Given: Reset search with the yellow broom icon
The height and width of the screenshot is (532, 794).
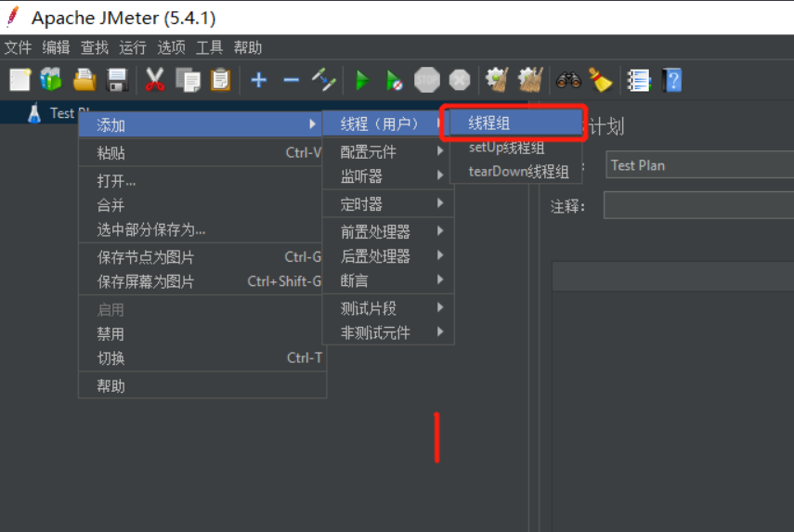Looking at the screenshot, I should pyautogui.click(x=601, y=80).
